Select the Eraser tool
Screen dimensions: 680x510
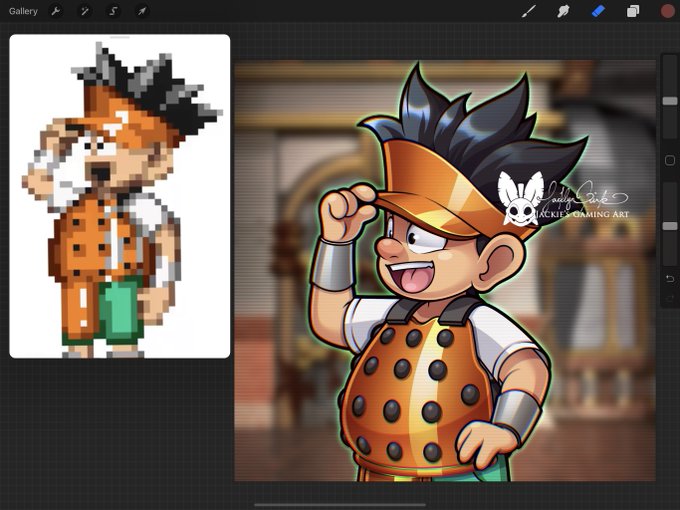[598, 11]
